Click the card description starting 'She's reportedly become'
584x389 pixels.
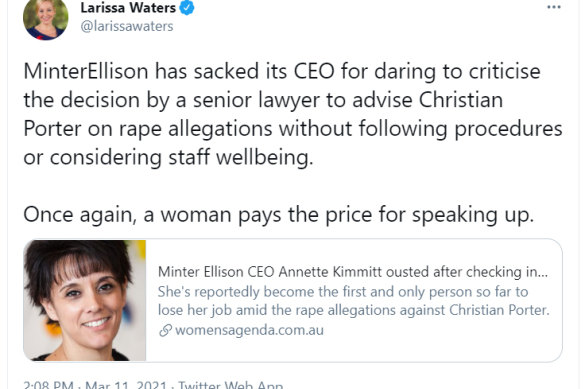pos(354,301)
